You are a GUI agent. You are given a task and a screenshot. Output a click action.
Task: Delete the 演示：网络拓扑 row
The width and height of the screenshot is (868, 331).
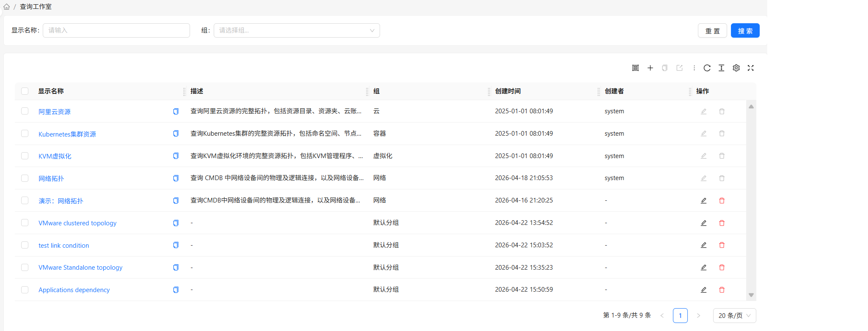722,201
